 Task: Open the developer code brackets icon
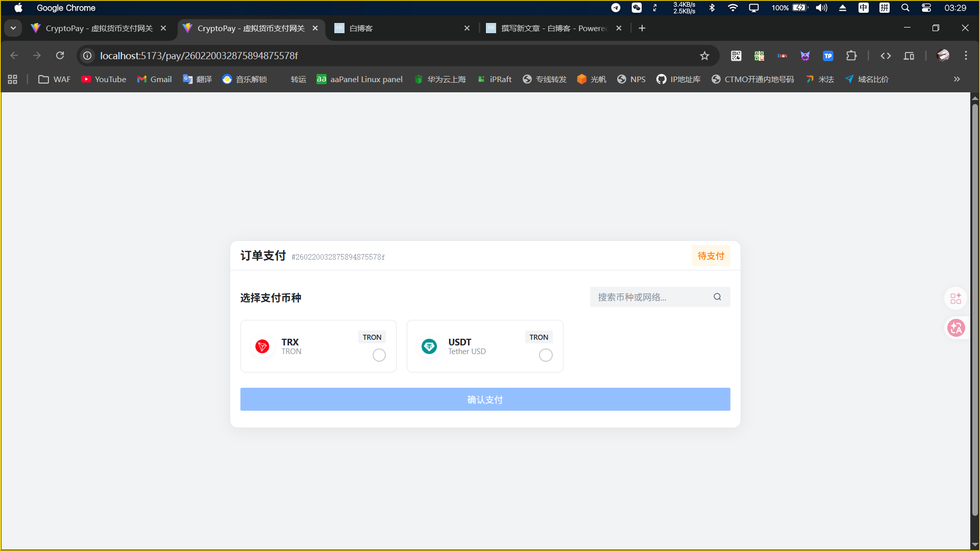point(886,56)
